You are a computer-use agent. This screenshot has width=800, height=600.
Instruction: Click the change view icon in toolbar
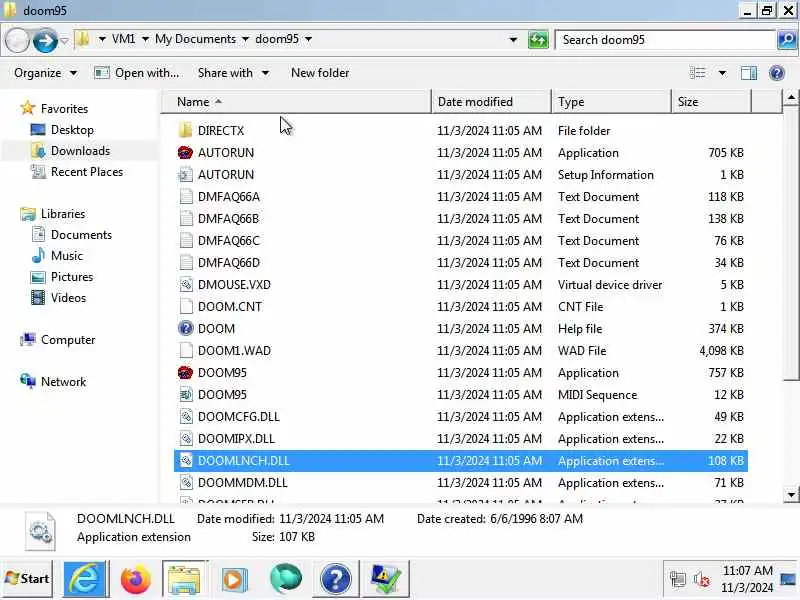697,73
